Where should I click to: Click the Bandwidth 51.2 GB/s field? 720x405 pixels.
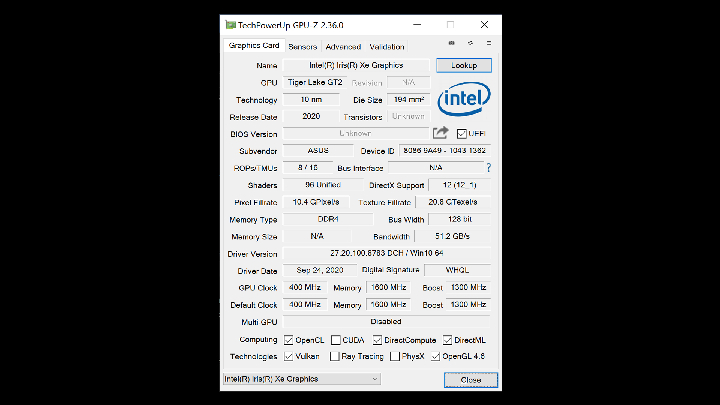[453, 236]
